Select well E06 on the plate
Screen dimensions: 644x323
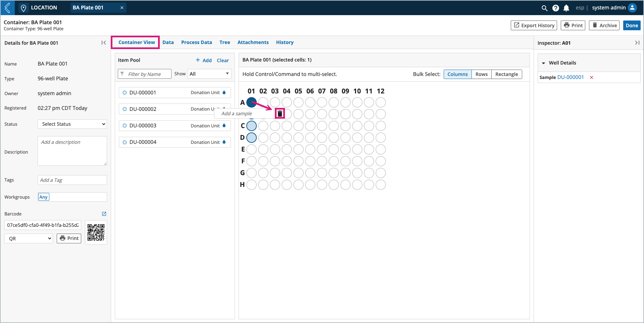[x=310, y=149]
